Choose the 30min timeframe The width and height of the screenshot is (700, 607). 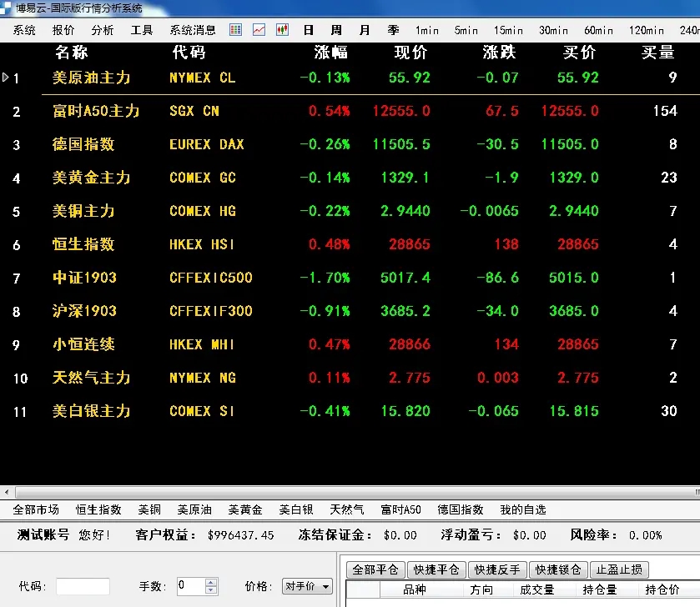pos(553,30)
